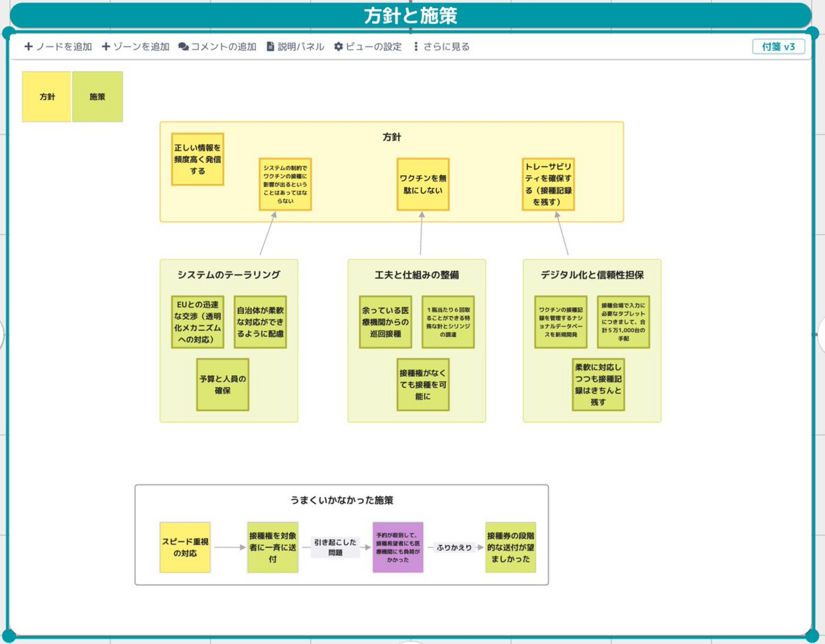Select the ナショナルデータベースを新規開発 note

(x=560, y=322)
